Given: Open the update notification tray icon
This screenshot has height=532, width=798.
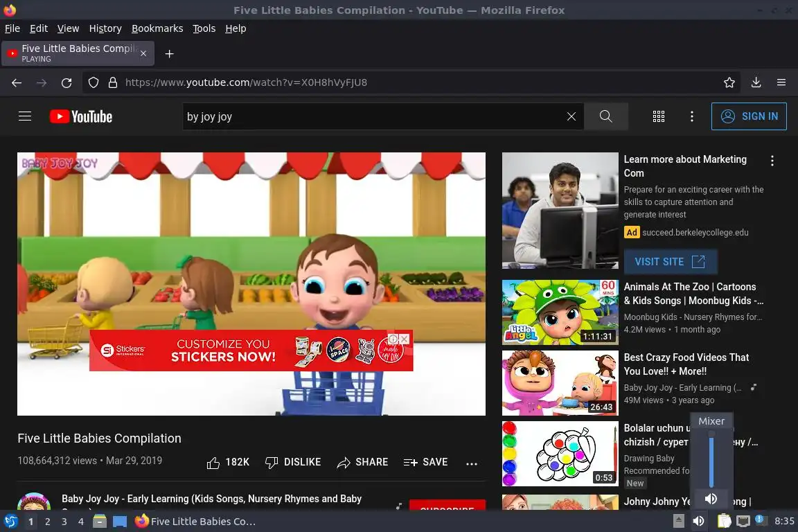Looking at the screenshot, I should point(759,520).
